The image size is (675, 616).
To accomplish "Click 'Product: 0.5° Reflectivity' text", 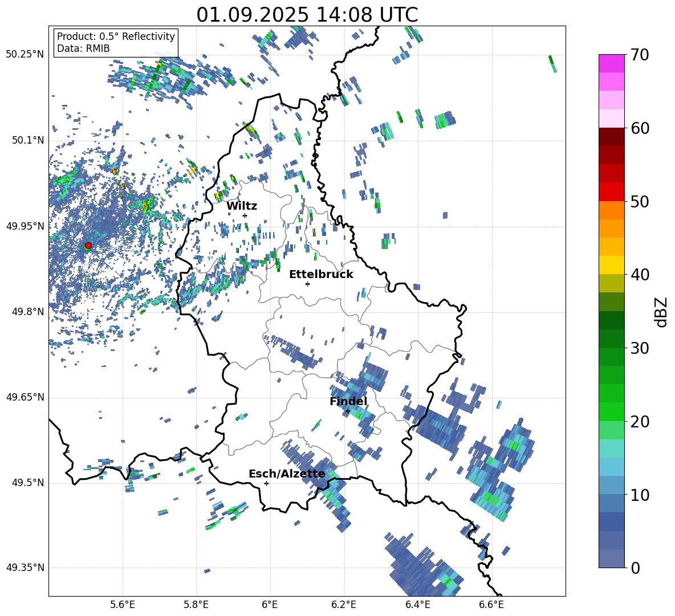I will pos(116,36).
